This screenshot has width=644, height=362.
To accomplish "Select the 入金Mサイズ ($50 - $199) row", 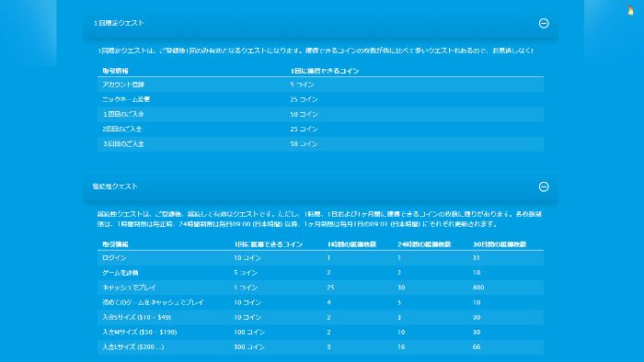I will [x=320, y=332].
